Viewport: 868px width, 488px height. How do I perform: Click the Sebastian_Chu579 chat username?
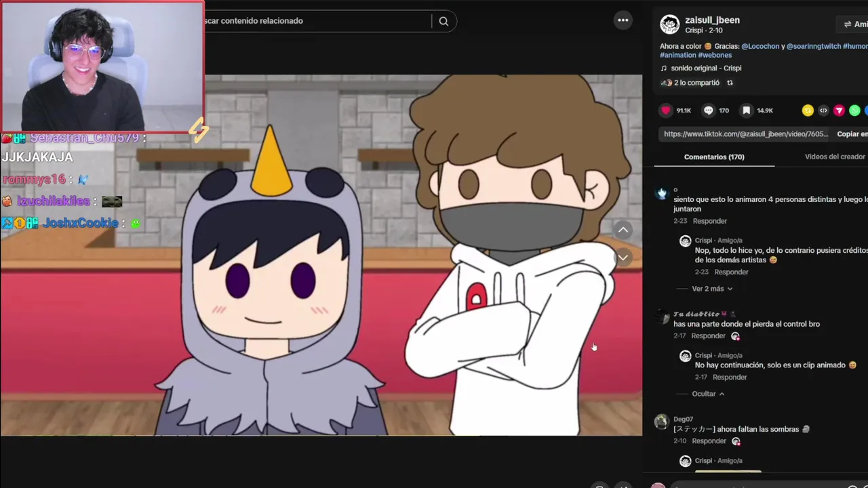point(84,138)
